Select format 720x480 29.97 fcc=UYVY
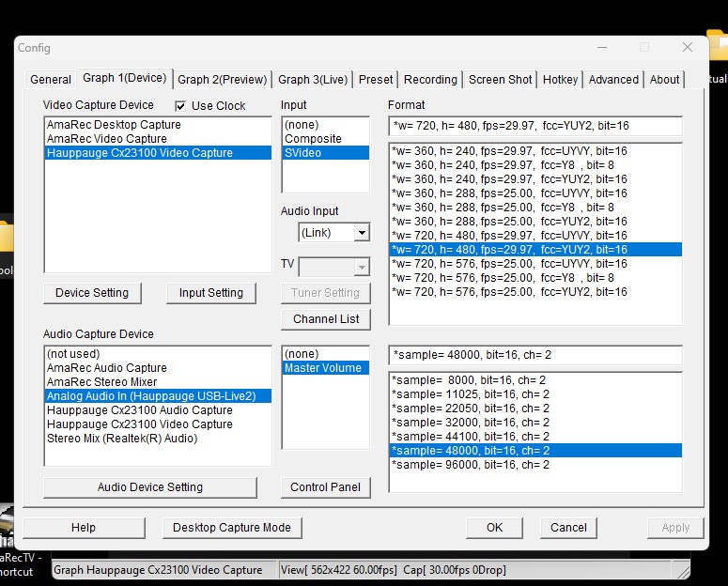728x586 pixels. (x=535, y=236)
